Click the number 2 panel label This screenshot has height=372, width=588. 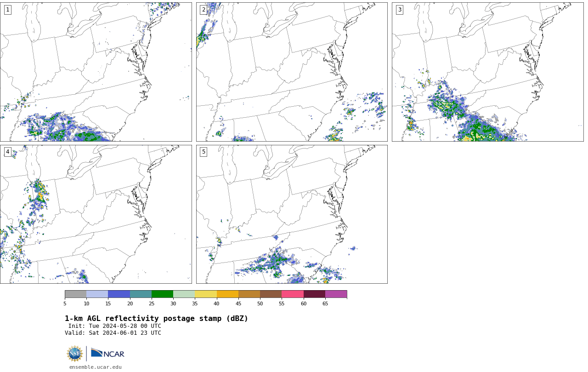point(204,10)
